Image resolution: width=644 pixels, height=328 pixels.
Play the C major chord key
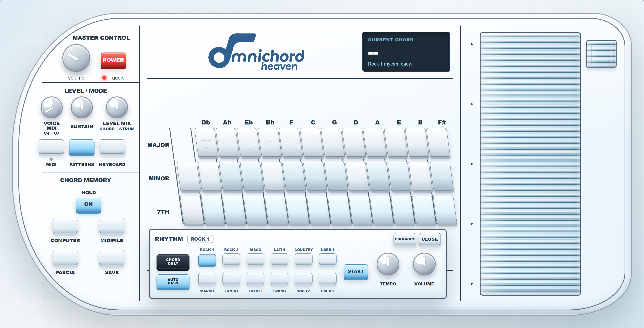point(312,143)
